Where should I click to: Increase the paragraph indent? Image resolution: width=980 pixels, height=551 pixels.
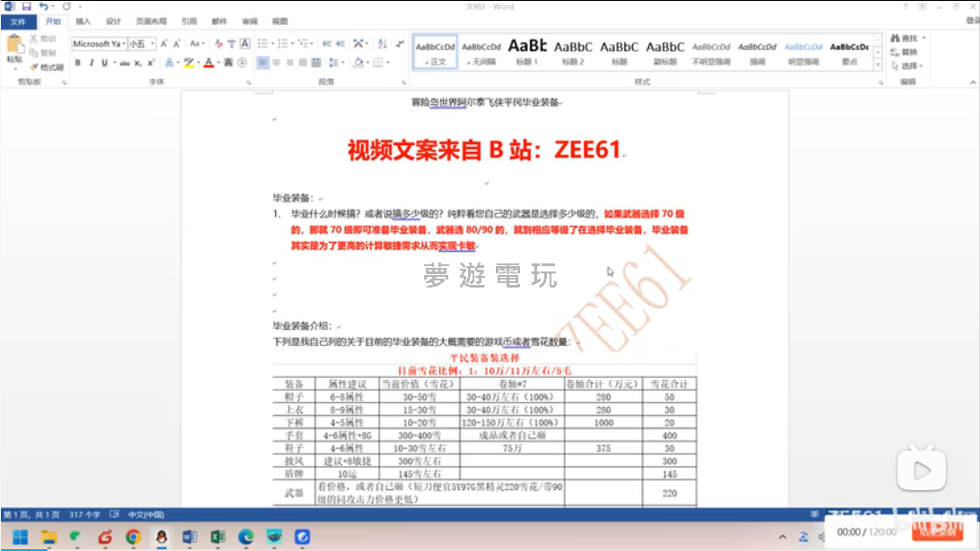tap(341, 44)
